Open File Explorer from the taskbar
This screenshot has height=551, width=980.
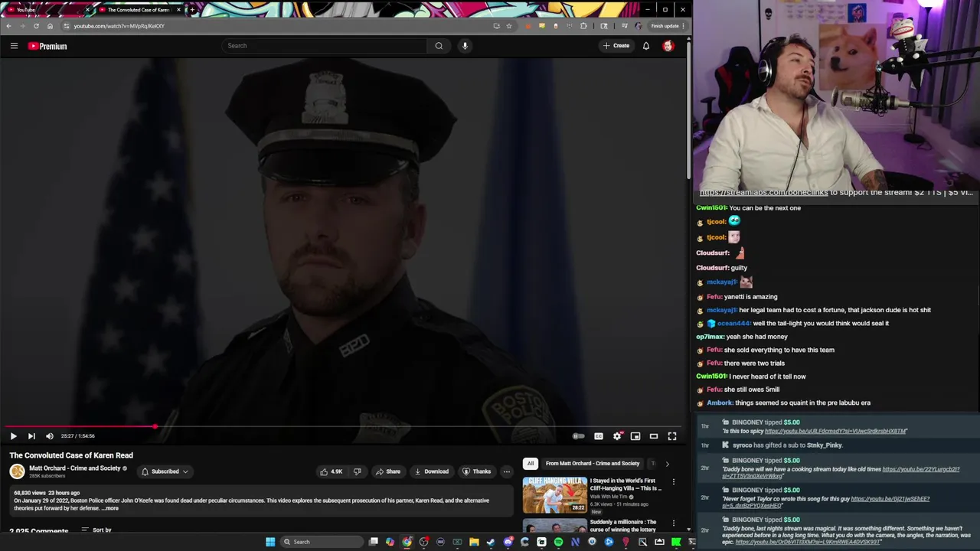(474, 542)
